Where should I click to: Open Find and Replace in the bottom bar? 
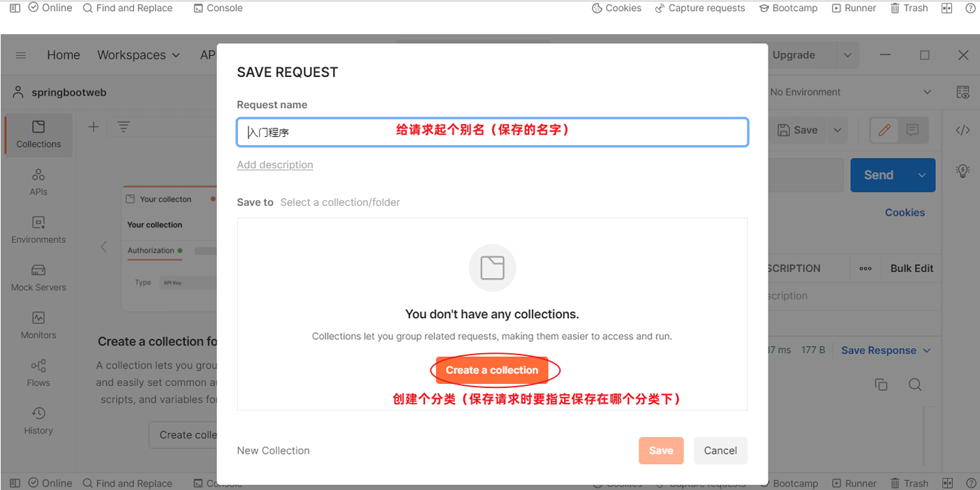[128, 483]
